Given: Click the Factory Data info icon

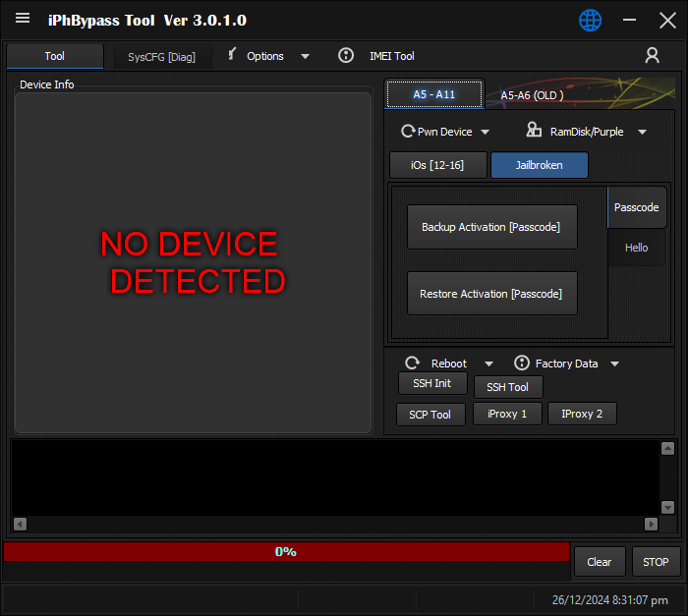Looking at the screenshot, I should (522, 363).
